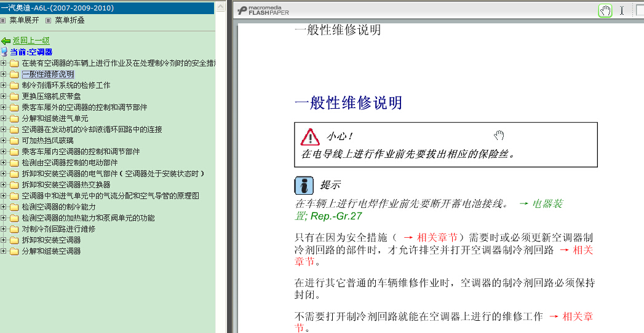Click the left panel scrollbar up arrow
The width and height of the screenshot is (644, 333).
221,7
